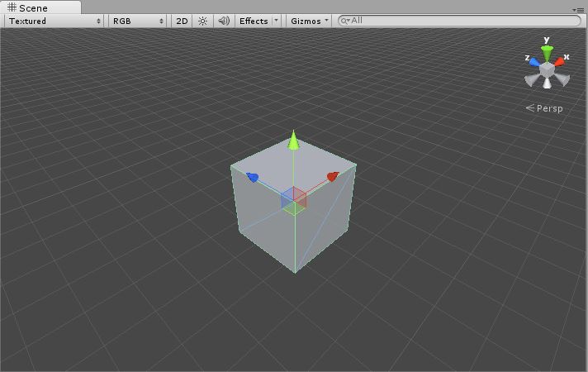Viewport: 588px width, 372px height.
Task: Focus the scene search field
Action: 459,21
